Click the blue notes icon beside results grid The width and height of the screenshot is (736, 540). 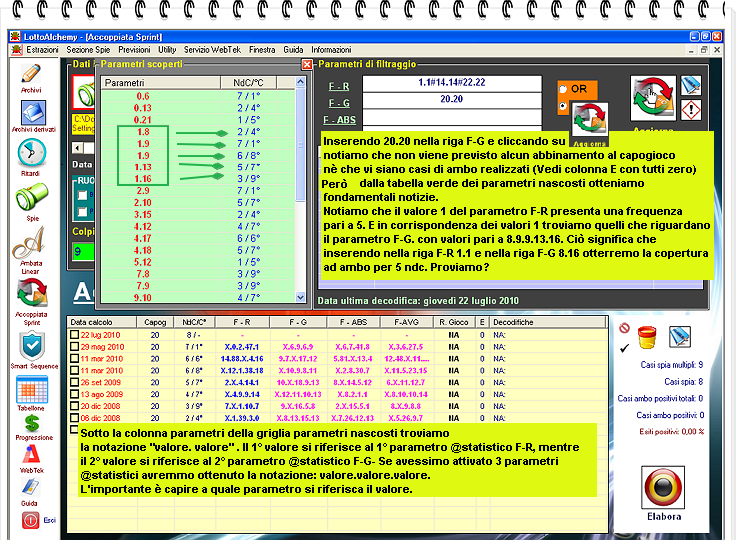(x=680, y=337)
